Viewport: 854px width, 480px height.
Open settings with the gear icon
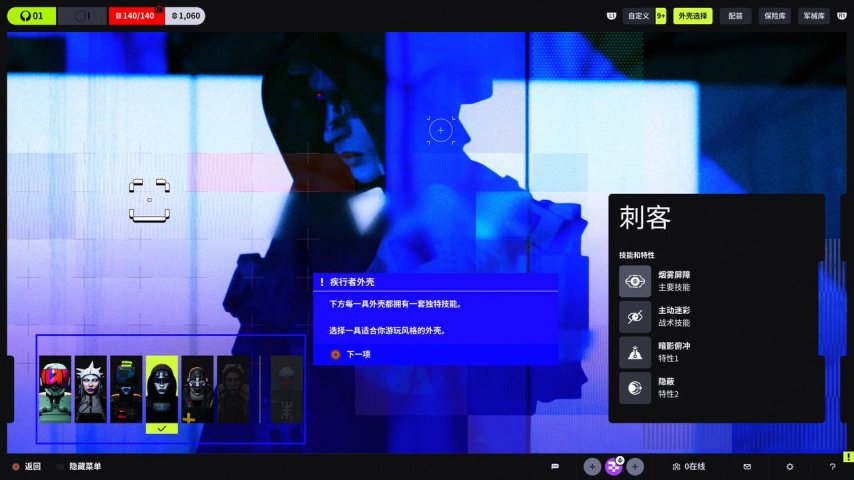tap(789, 466)
